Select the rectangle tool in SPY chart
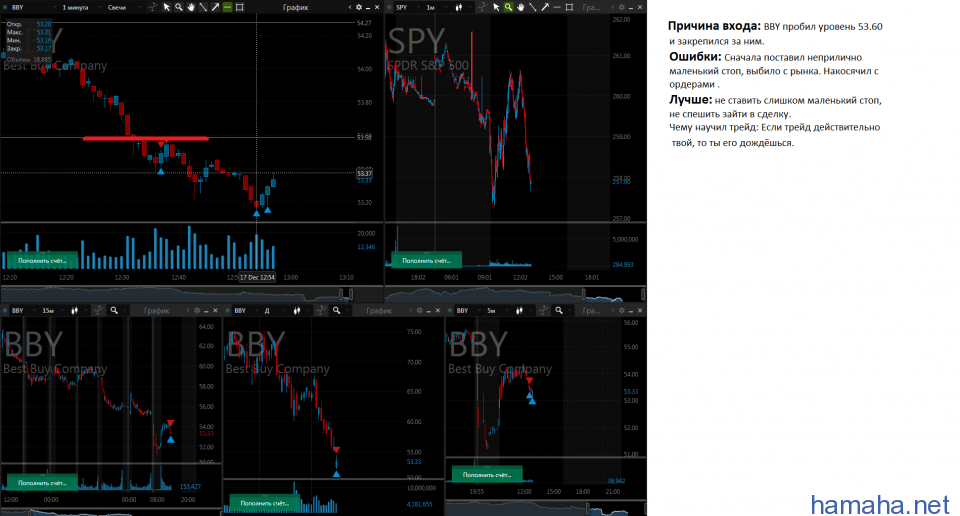The image size is (960, 516). [569, 7]
